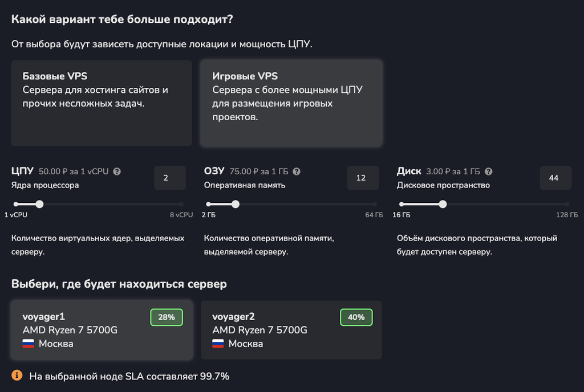The width and height of the screenshot is (584, 392).
Task: Open the ОЗУ pricing help tooltip icon
Action: click(297, 171)
